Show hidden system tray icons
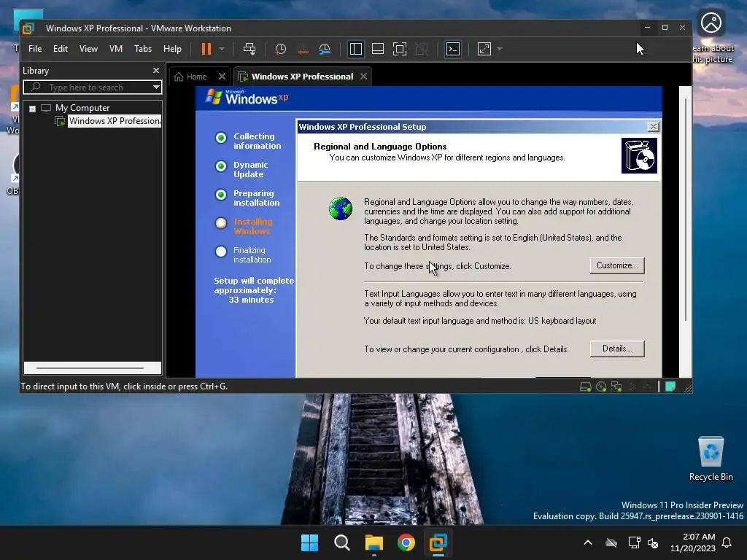747x560 pixels. click(588, 542)
